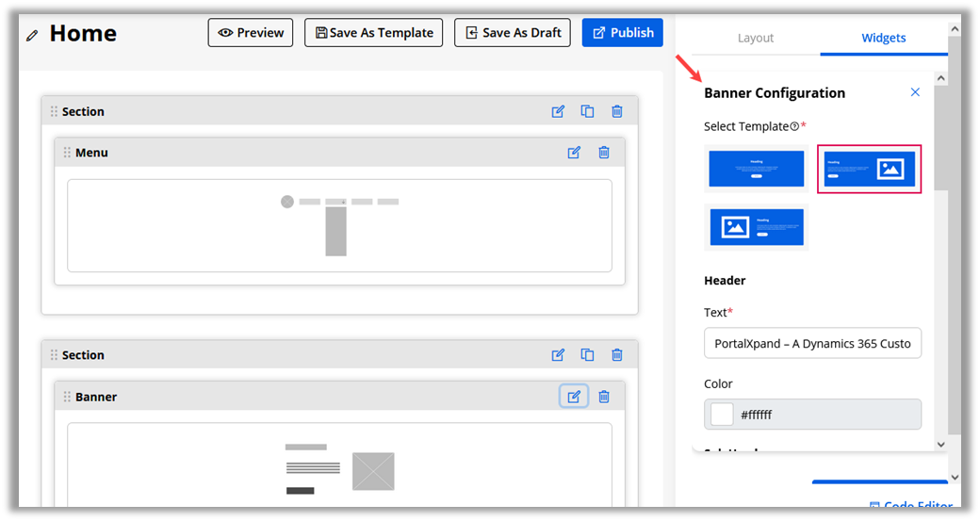Open Banner widget edit settings
The width and height of the screenshot is (980, 521).
point(574,397)
